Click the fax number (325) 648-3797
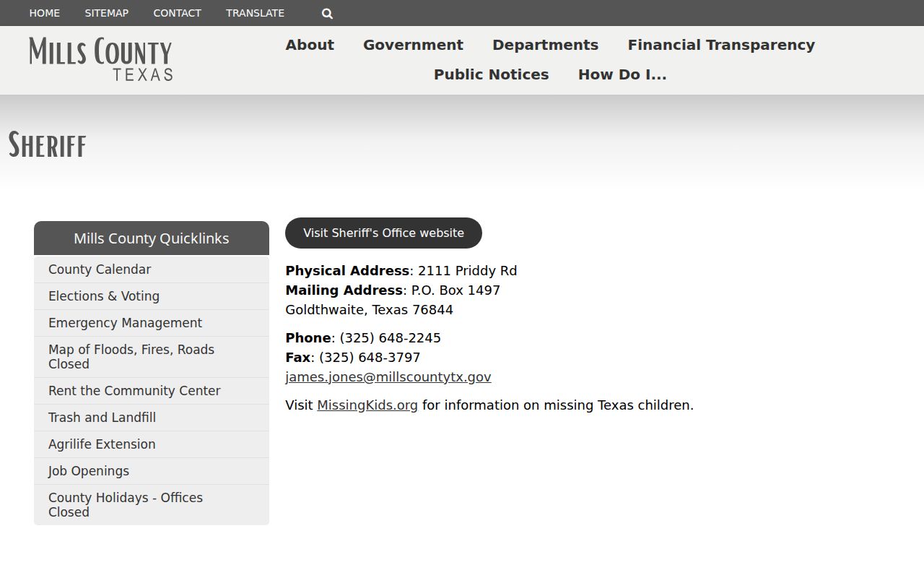 (370, 357)
